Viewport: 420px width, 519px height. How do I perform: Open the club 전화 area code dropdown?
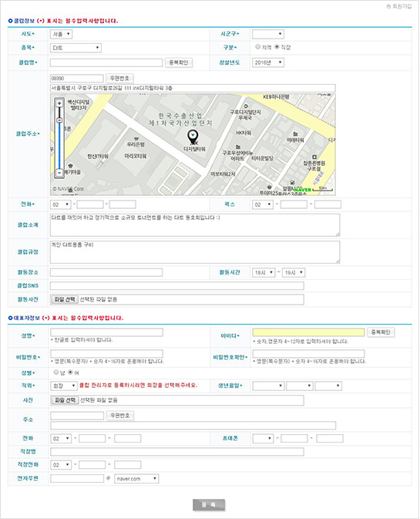pyautogui.click(x=61, y=204)
